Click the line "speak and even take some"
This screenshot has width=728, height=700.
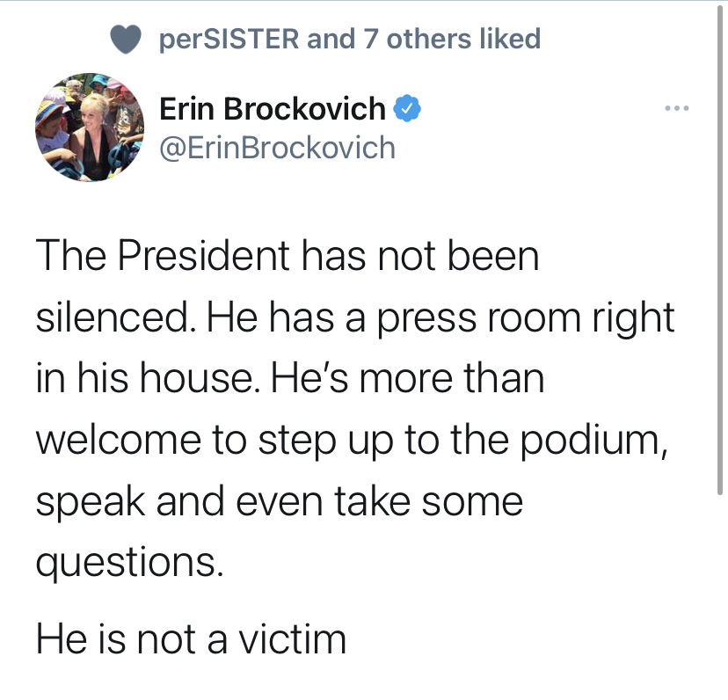(x=279, y=501)
